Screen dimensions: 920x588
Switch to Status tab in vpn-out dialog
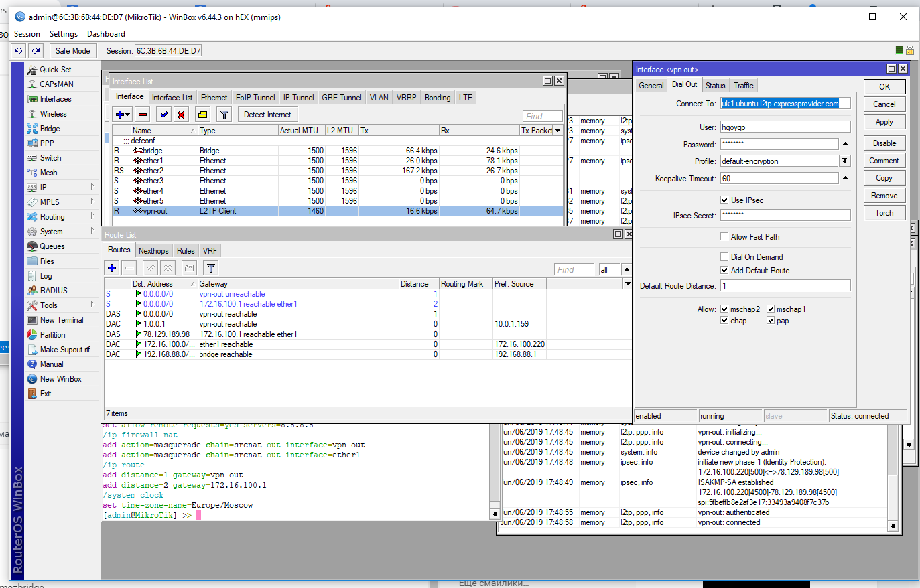coord(715,86)
